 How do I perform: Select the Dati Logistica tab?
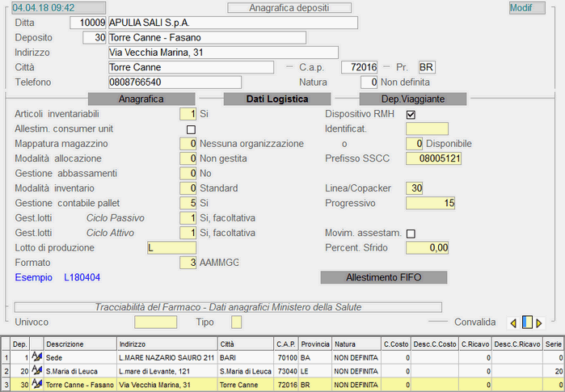click(266, 99)
